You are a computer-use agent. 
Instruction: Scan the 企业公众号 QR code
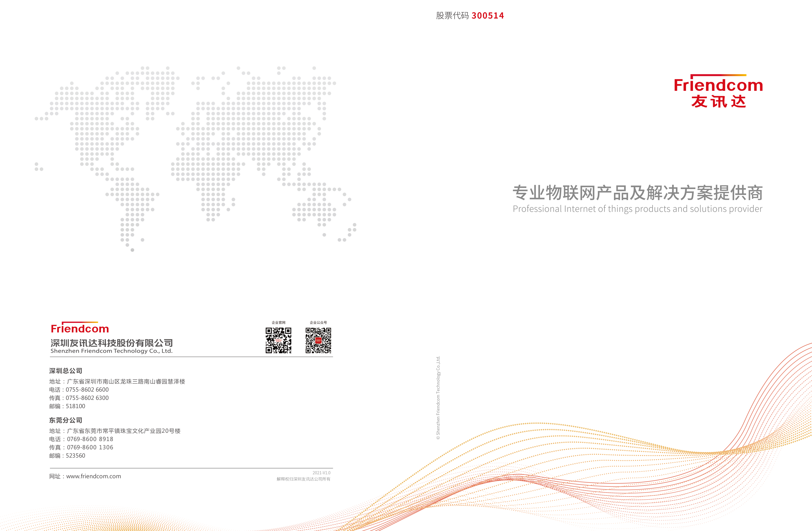coord(318,340)
